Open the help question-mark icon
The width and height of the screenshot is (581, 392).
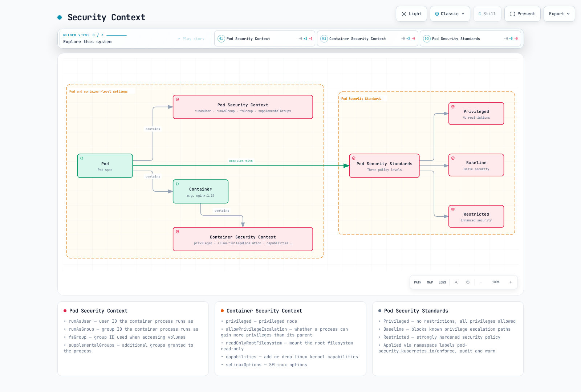pos(468,282)
